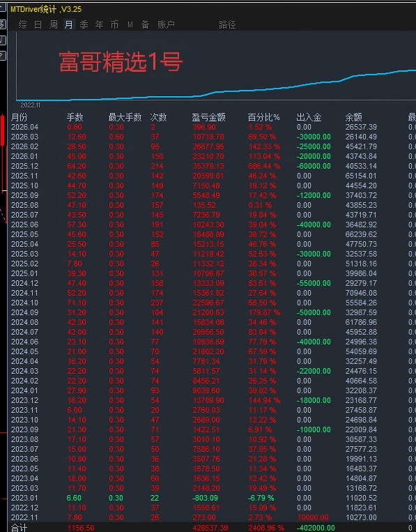Click the green -6.79 % cell

point(261,498)
